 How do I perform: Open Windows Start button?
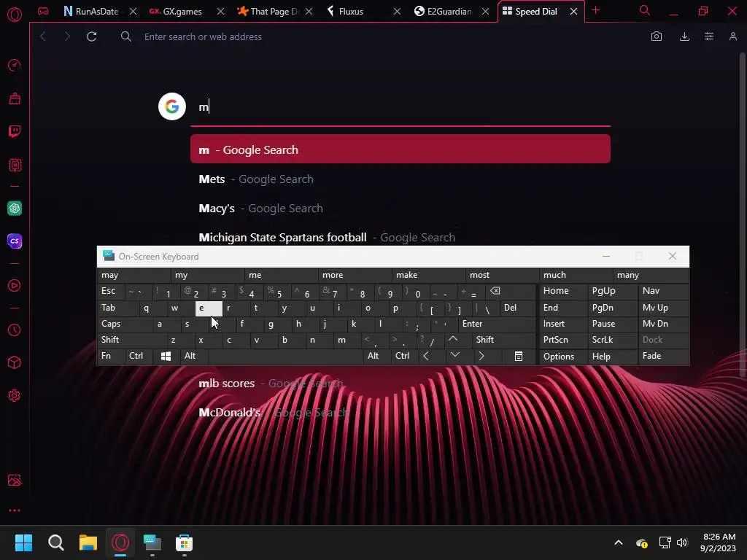23,542
